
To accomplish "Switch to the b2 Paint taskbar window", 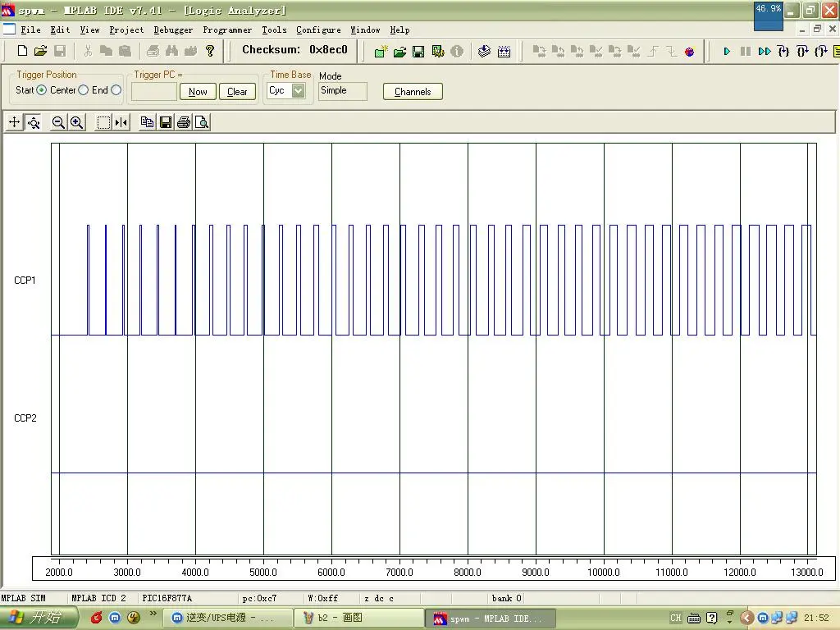I will tap(359, 619).
